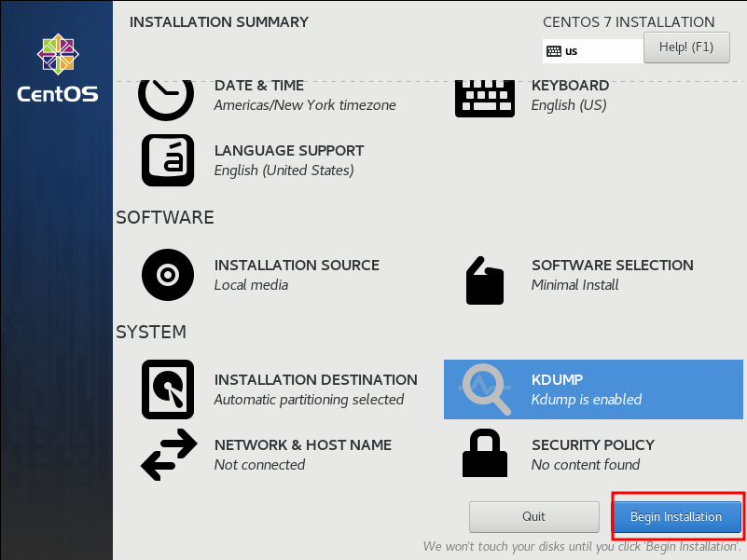Click the CENTOS 7 INSTALLATION title
Viewport: 747px width, 560px height.
[x=629, y=22]
